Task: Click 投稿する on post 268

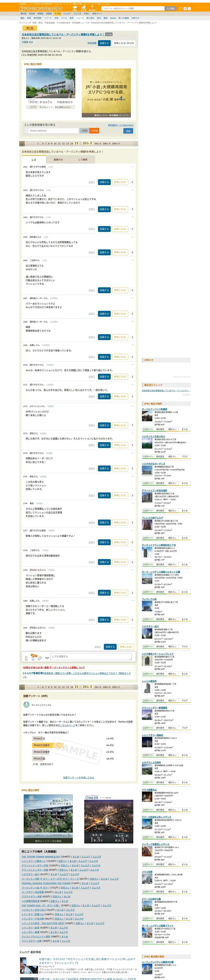Action: [x=105, y=337]
